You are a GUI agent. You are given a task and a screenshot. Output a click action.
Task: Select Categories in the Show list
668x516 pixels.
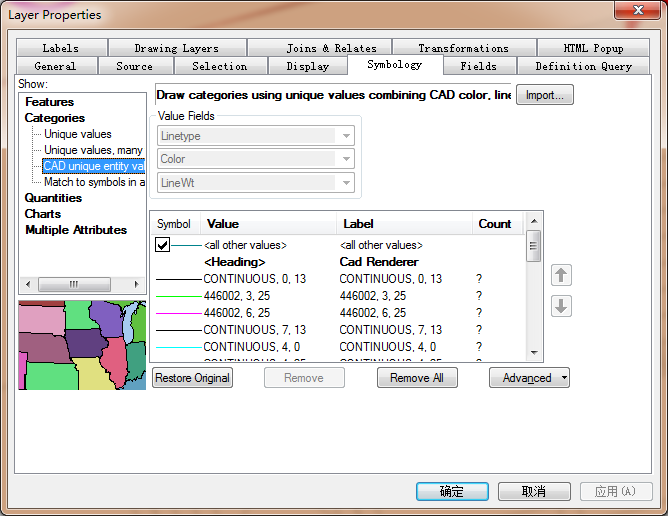[55, 118]
